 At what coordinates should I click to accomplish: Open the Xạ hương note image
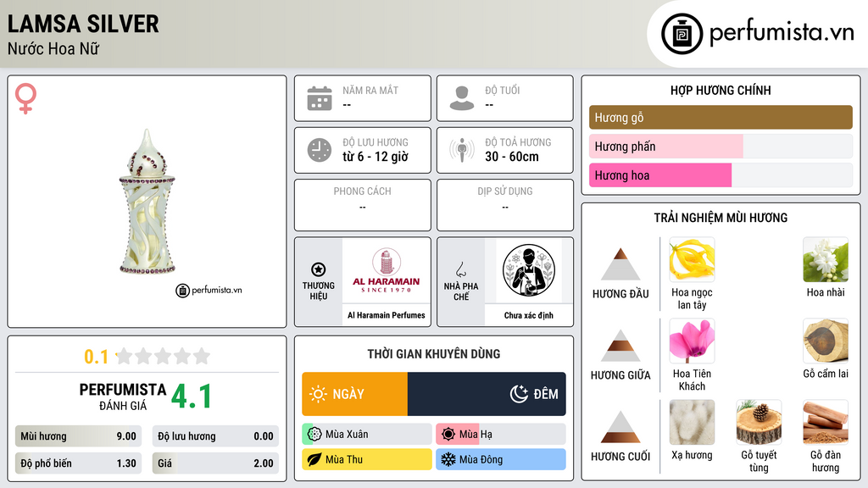(692, 423)
